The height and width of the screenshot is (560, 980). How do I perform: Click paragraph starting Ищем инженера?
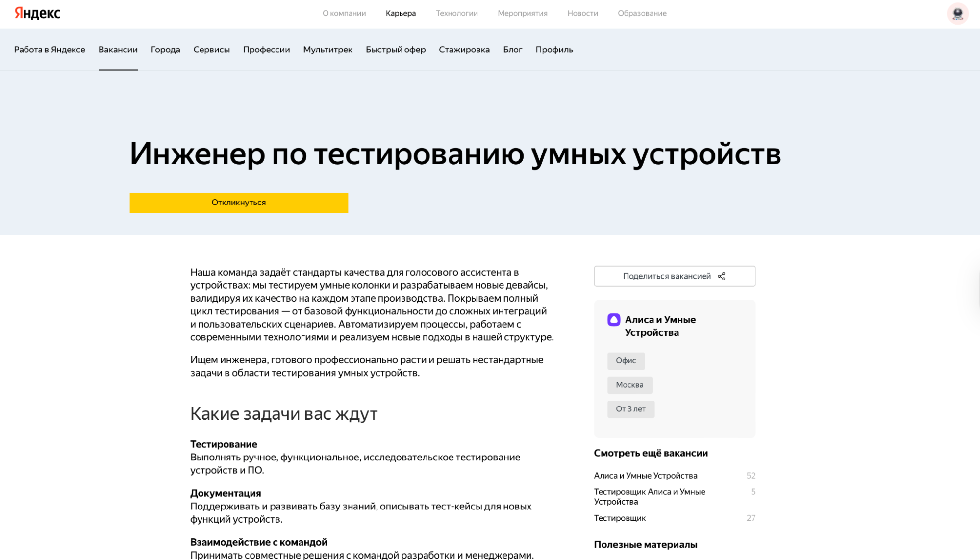pos(367,366)
